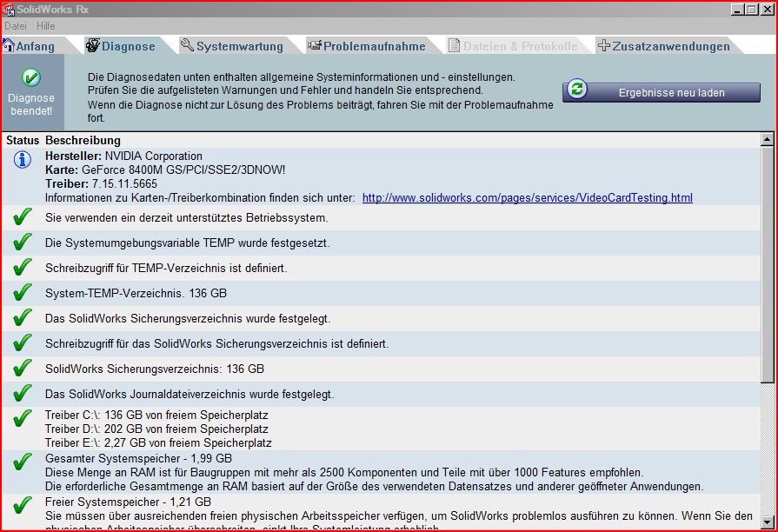778x532 pixels.
Task: Select 'System-TEMP-Verzeichnis. 136 GB' text
Action: [x=136, y=293]
